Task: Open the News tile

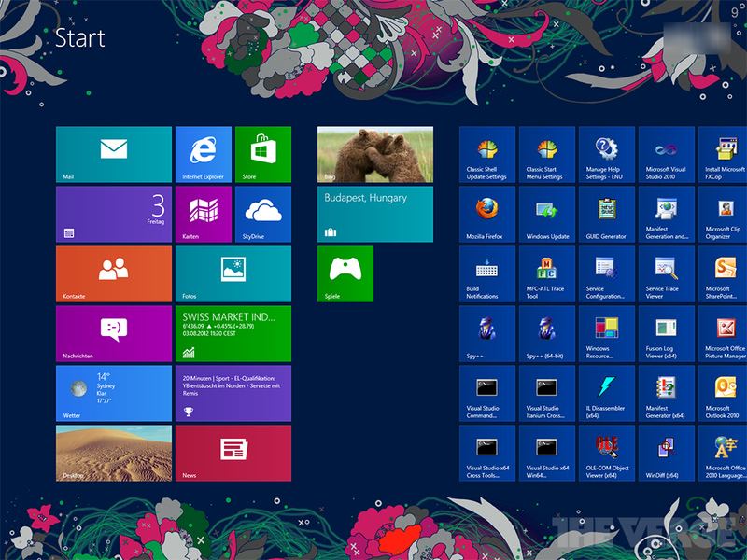Action: 233,454
